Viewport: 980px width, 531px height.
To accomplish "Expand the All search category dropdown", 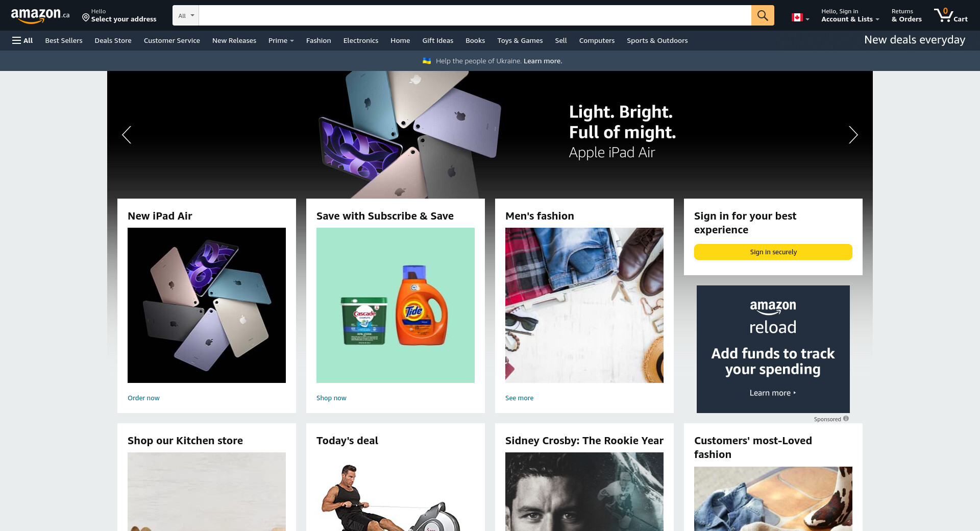I will pos(186,15).
